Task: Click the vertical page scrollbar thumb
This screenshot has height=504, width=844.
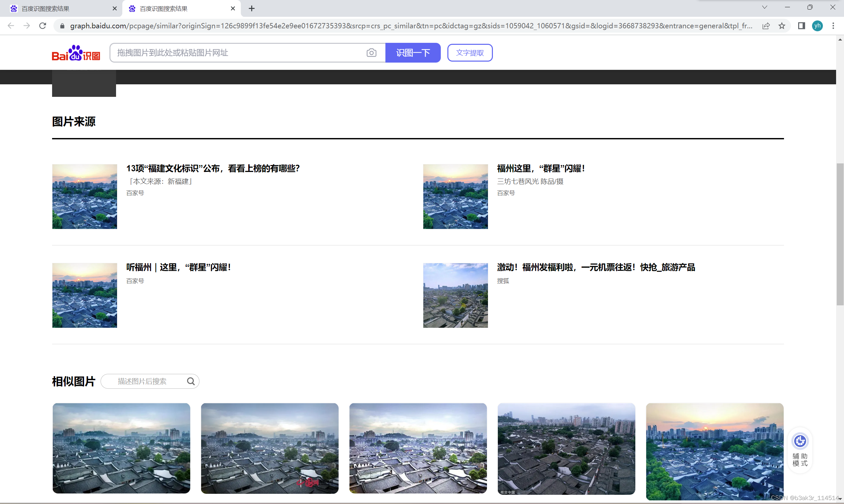Action: click(840, 234)
